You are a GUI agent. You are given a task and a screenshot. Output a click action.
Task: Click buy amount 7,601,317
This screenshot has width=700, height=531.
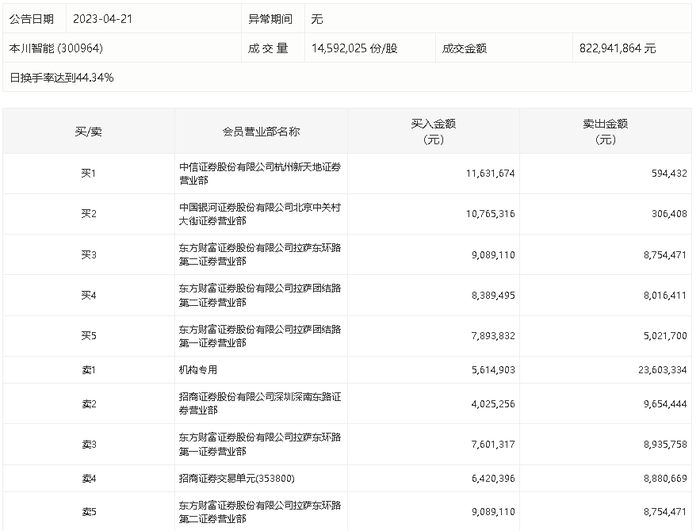click(x=493, y=444)
